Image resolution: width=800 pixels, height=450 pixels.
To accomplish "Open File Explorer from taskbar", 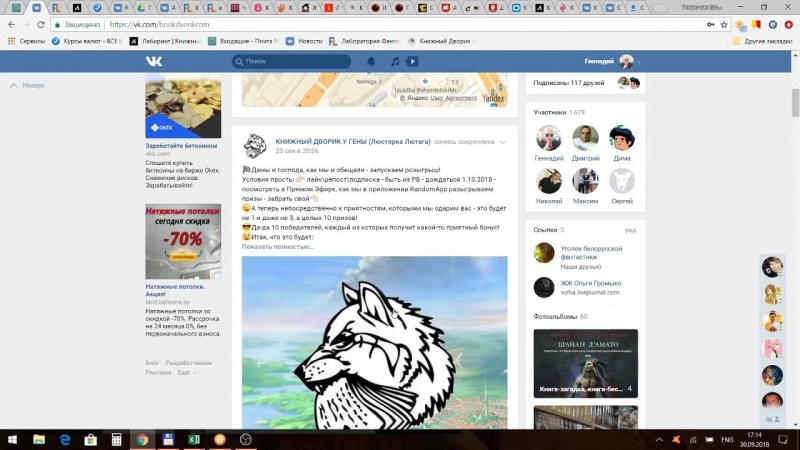I will point(39,440).
